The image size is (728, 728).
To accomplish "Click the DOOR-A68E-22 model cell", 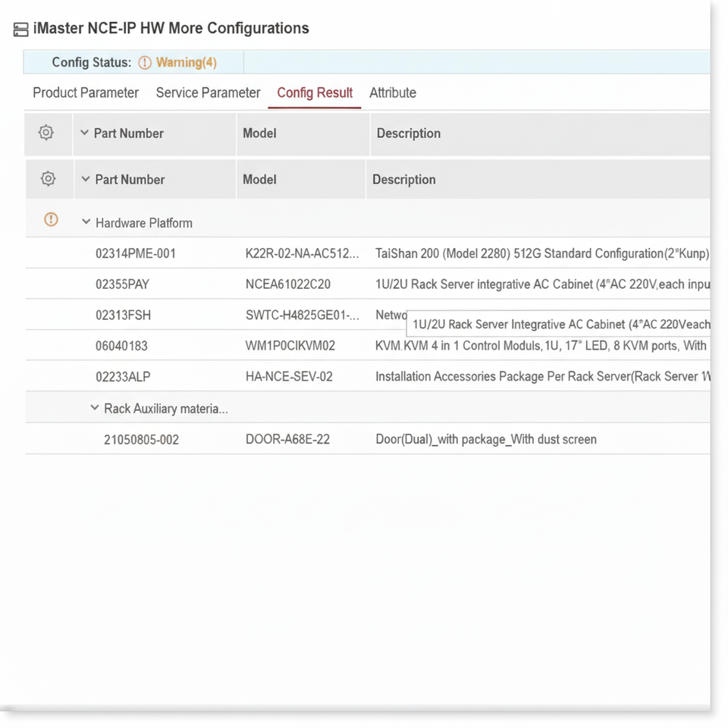I will pos(287,439).
